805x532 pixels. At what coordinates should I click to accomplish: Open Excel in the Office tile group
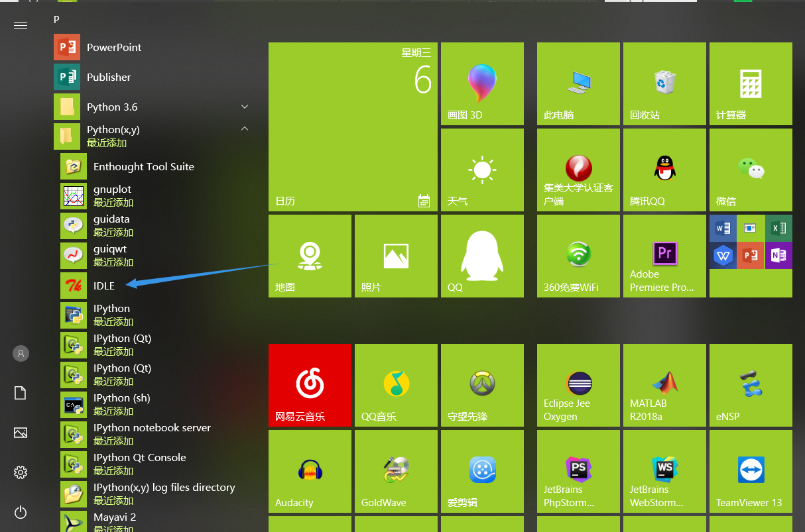click(x=778, y=228)
